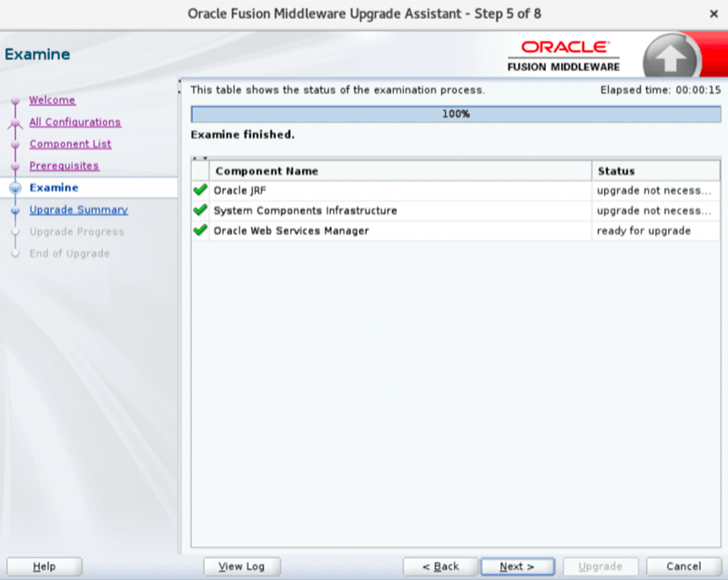Click the Oracle upgrade arrow logo icon

coord(671,57)
